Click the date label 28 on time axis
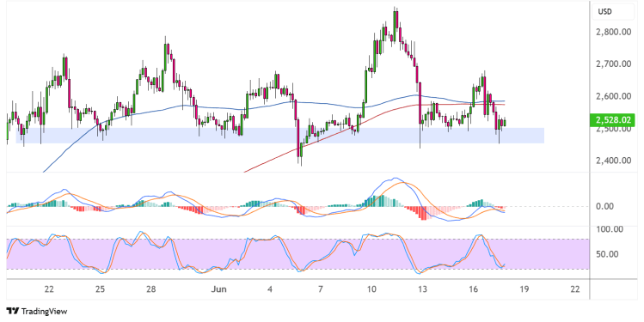 (151, 289)
